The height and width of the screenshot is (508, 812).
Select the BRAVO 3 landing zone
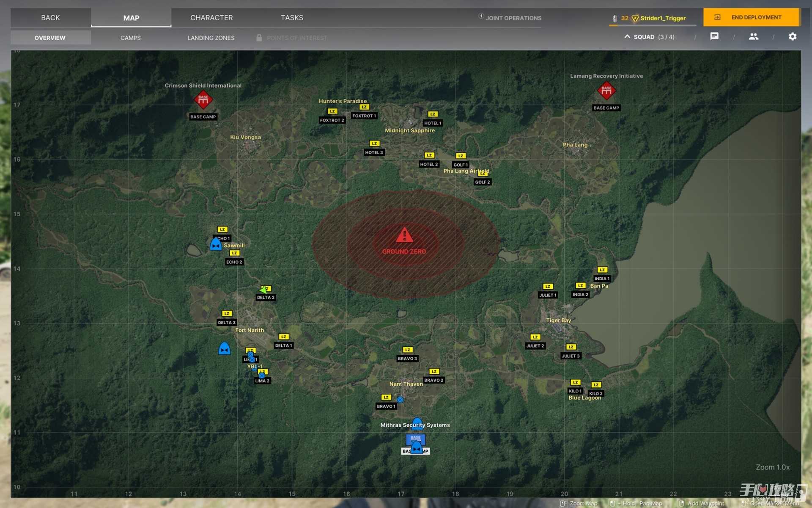(x=407, y=354)
